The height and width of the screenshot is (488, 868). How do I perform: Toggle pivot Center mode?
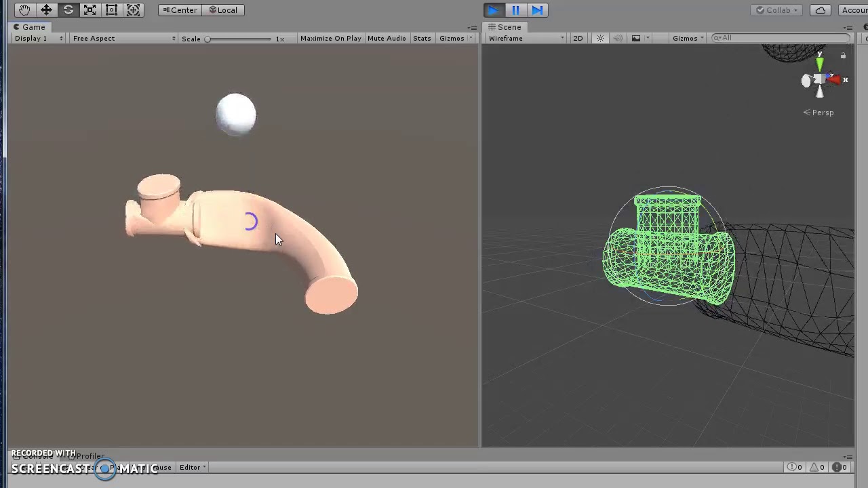click(x=180, y=10)
